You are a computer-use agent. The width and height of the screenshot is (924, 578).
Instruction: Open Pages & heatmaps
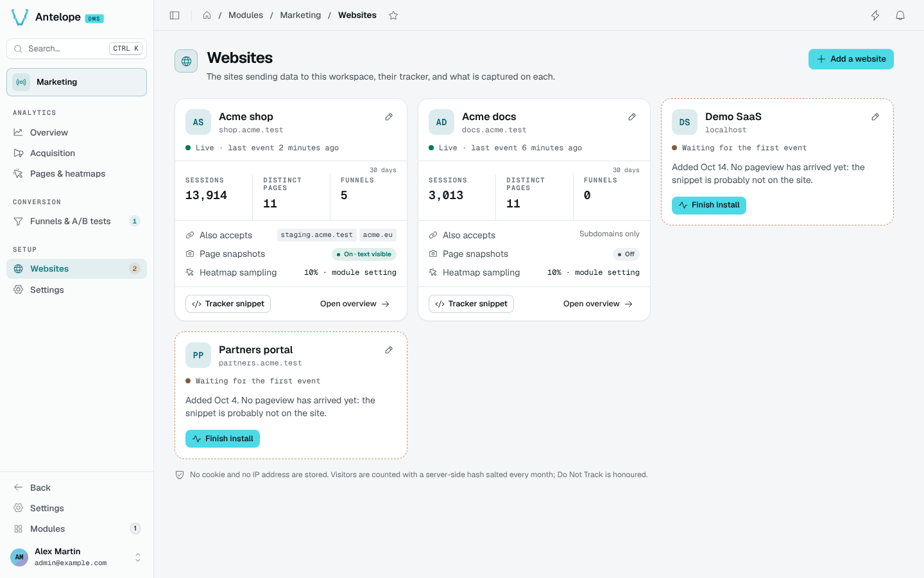click(x=76, y=173)
